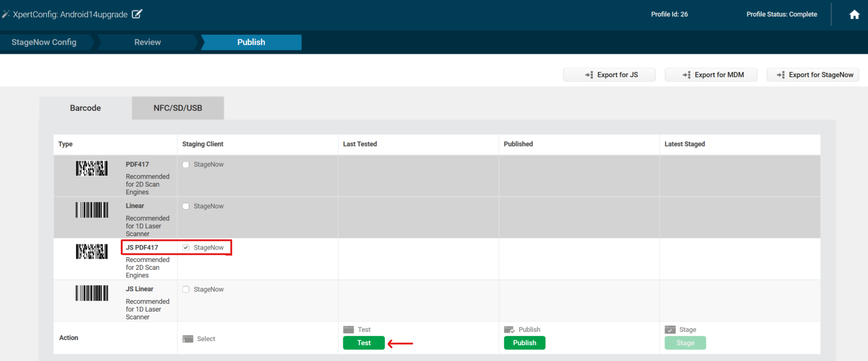Image resolution: width=868 pixels, height=361 pixels.
Task: Enable the StageNow checkbox for PDF417
Action: click(x=186, y=165)
